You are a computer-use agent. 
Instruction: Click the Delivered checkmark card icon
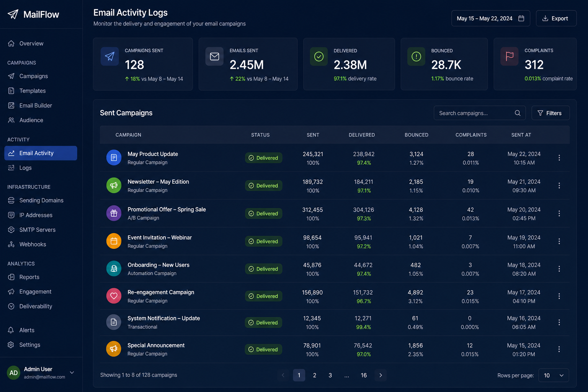[x=319, y=56]
